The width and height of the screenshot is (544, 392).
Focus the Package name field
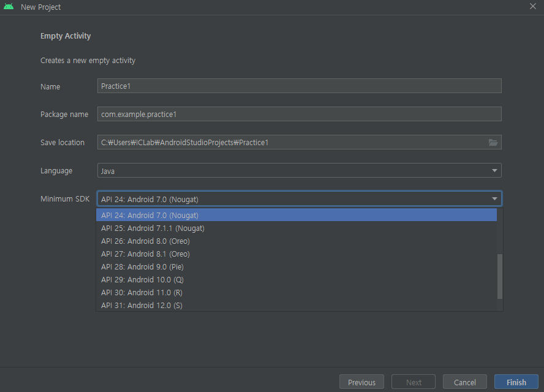pos(299,114)
